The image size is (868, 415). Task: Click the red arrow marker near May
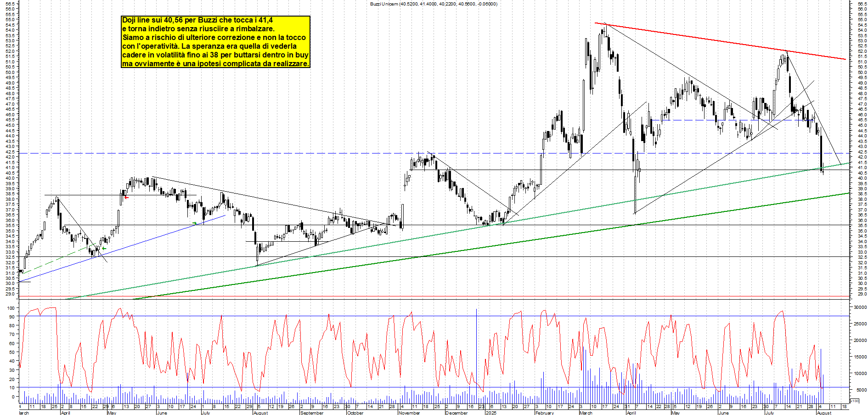coord(126,198)
